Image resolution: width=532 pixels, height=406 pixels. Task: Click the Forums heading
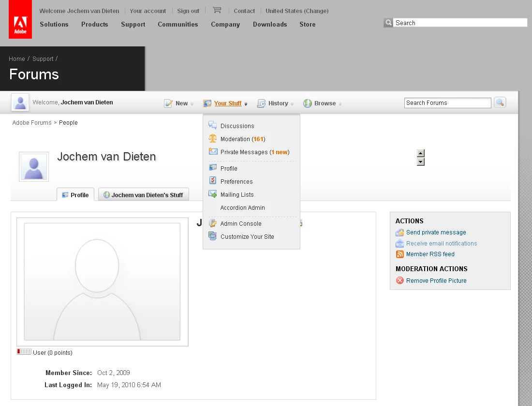34,74
